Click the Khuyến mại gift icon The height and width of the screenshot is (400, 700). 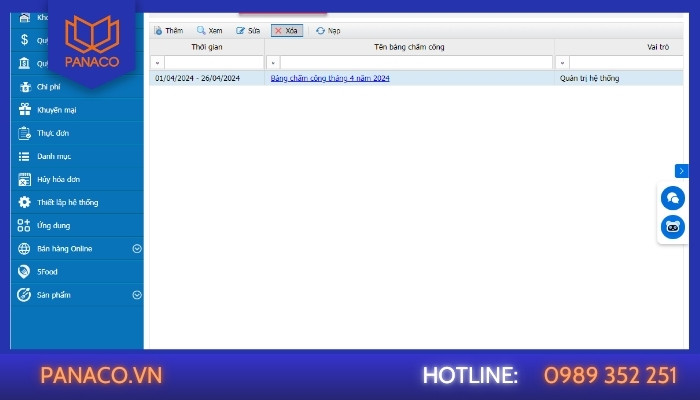coord(25,109)
